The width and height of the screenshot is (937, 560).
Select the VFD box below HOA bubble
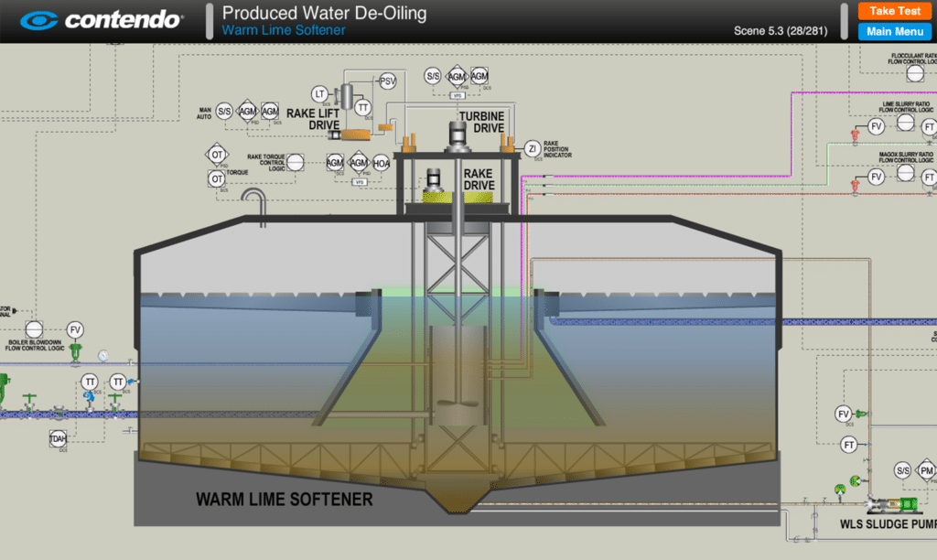pyautogui.click(x=359, y=182)
